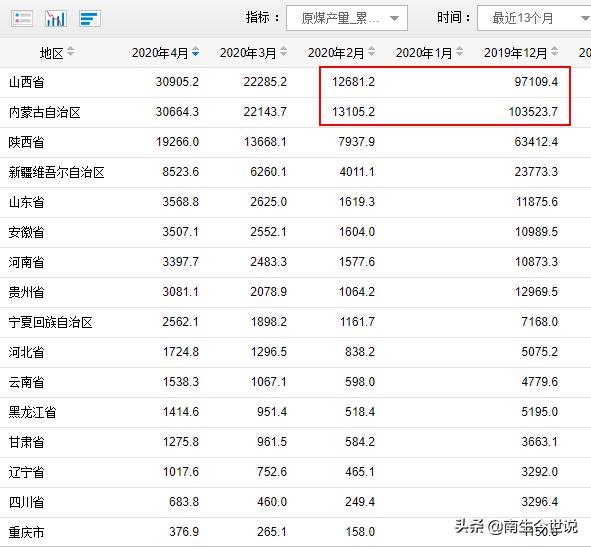Switch to table list view icon

22,18
